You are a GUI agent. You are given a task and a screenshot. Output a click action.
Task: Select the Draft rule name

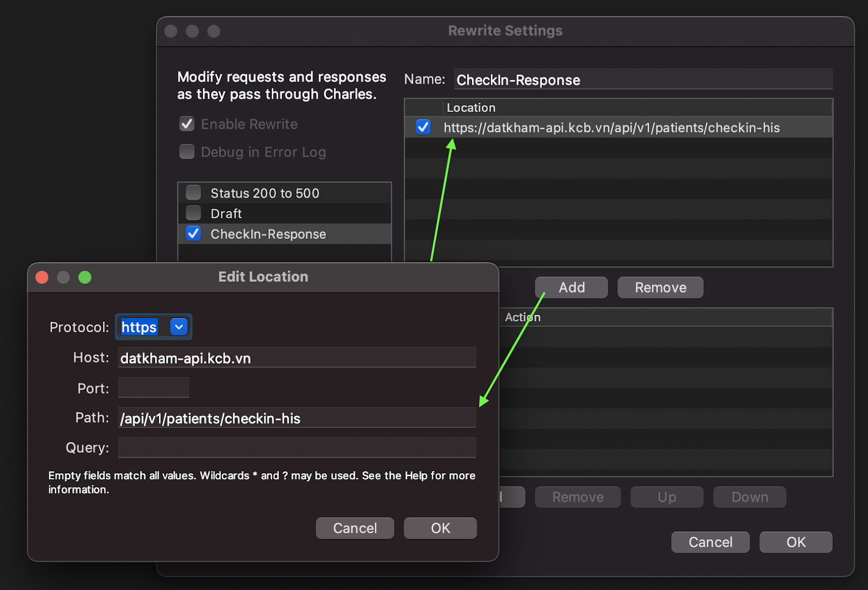226,213
